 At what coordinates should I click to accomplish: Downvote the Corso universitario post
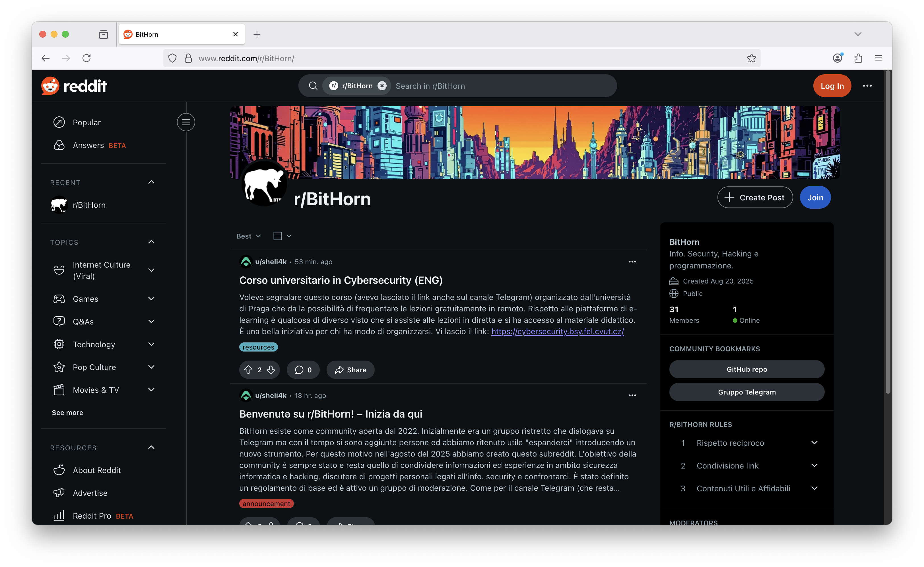tap(271, 370)
